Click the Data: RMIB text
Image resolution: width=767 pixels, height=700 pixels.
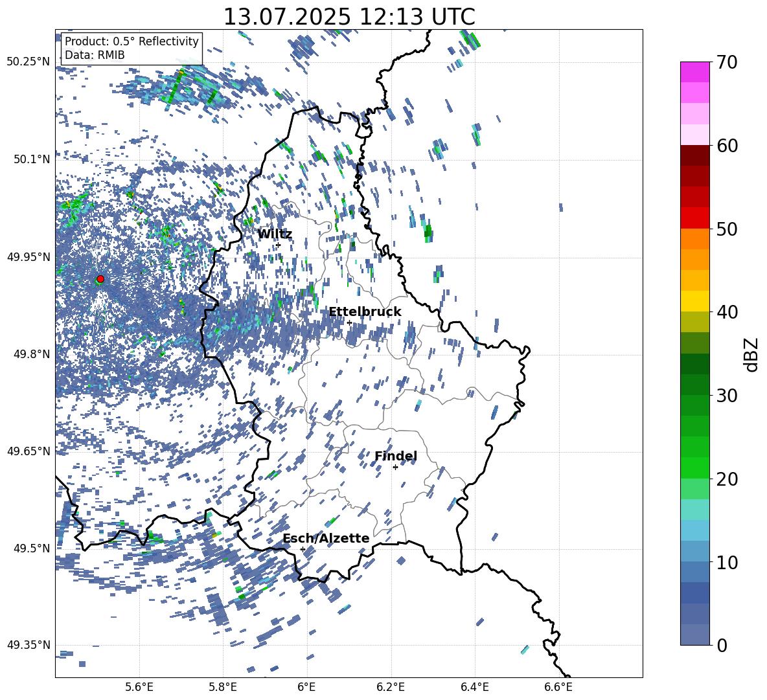pyautogui.click(x=95, y=55)
